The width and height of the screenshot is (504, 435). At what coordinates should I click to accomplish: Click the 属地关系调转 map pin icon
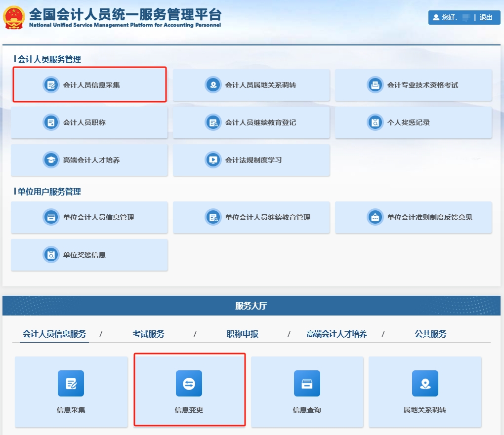click(x=425, y=384)
